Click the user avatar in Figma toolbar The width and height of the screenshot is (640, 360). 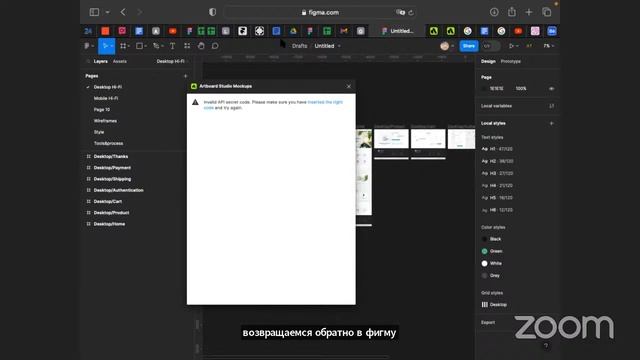(x=444, y=46)
